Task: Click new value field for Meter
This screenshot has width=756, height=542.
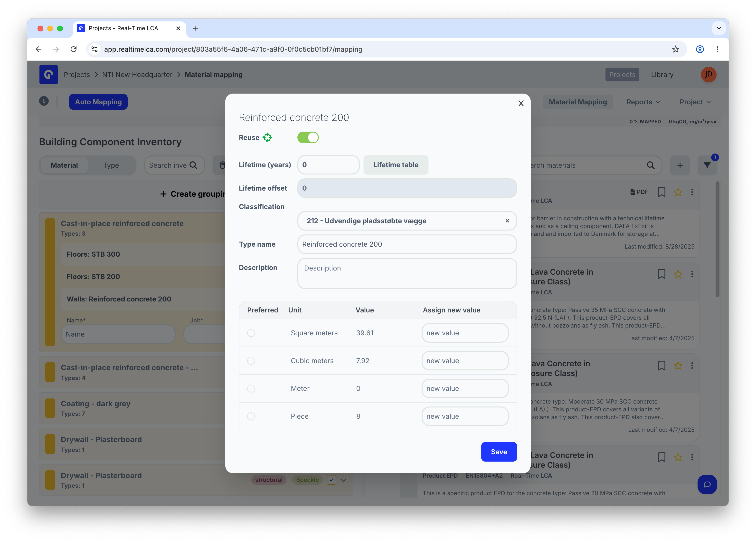Action: click(465, 388)
